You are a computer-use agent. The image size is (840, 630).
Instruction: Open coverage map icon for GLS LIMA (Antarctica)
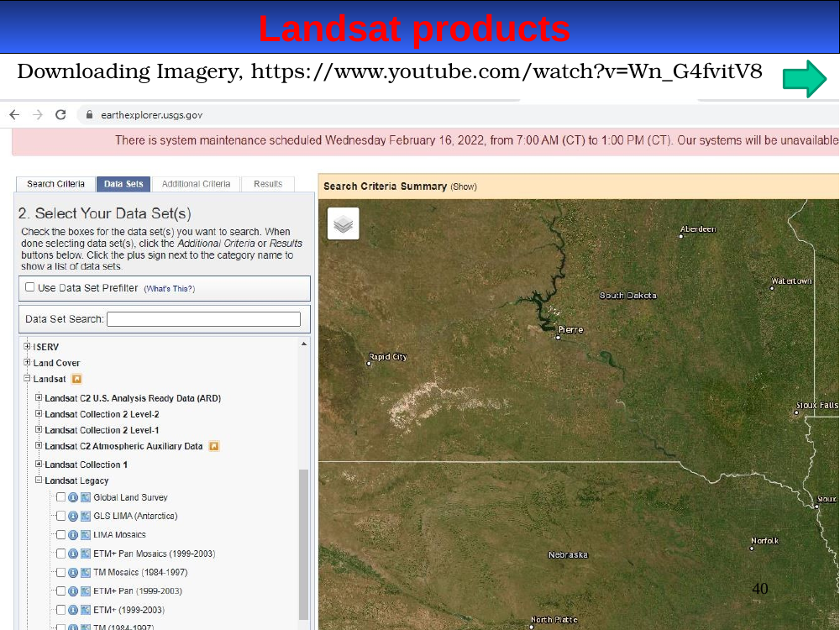click(x=86, y=517)
